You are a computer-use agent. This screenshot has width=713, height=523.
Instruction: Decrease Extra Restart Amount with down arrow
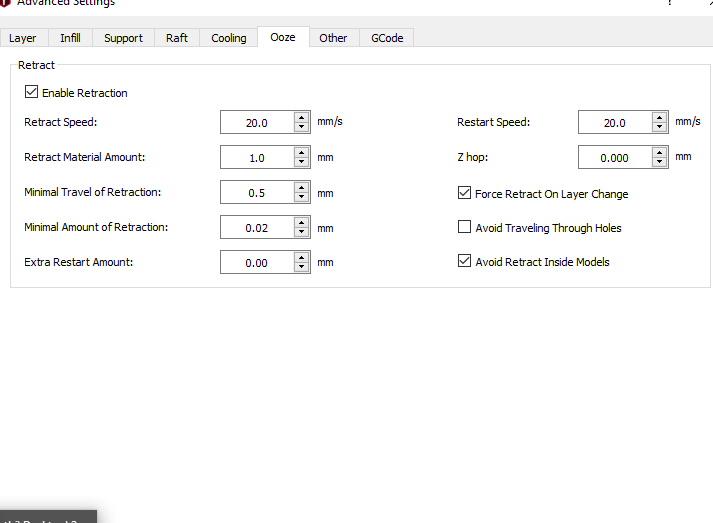[x=301, y=267]
